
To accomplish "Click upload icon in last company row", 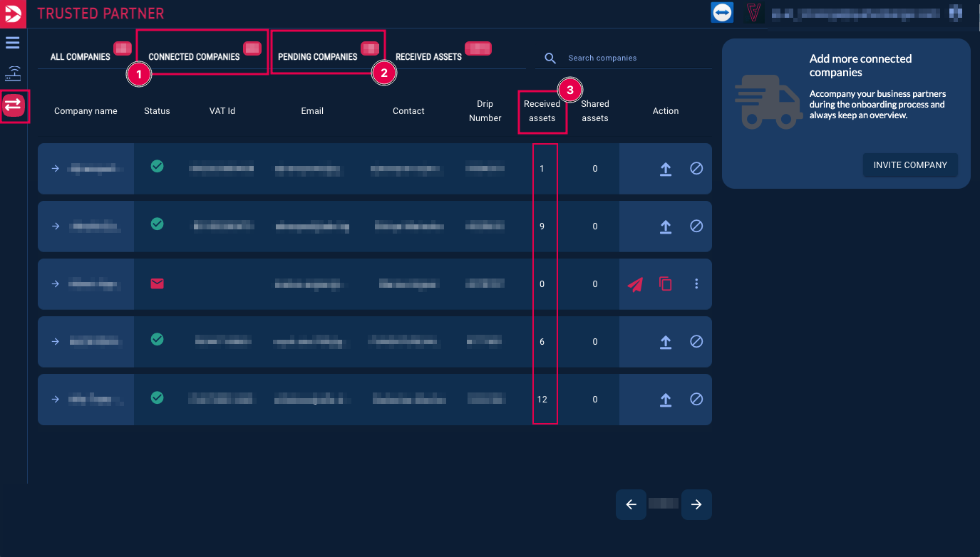I will point(665,400).
